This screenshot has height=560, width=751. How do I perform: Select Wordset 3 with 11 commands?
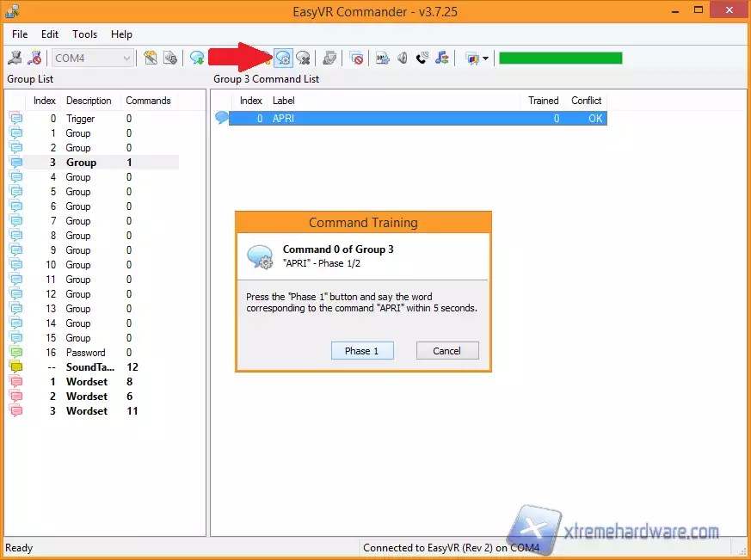(94, 411)
